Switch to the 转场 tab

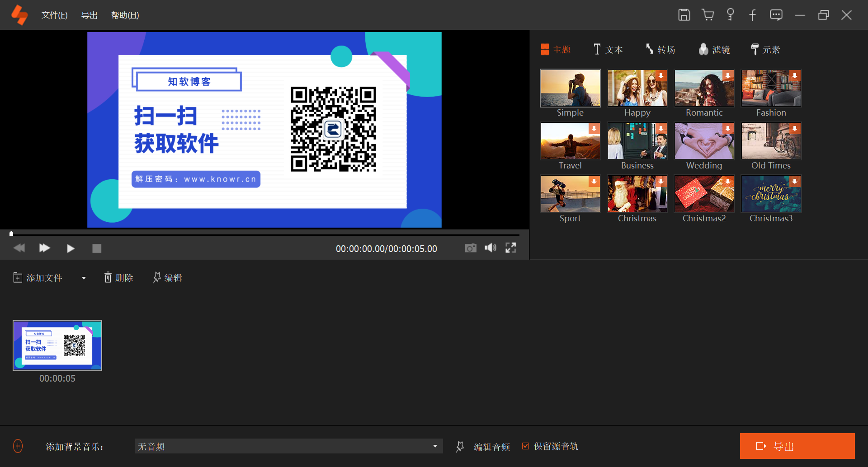(660, 50)
